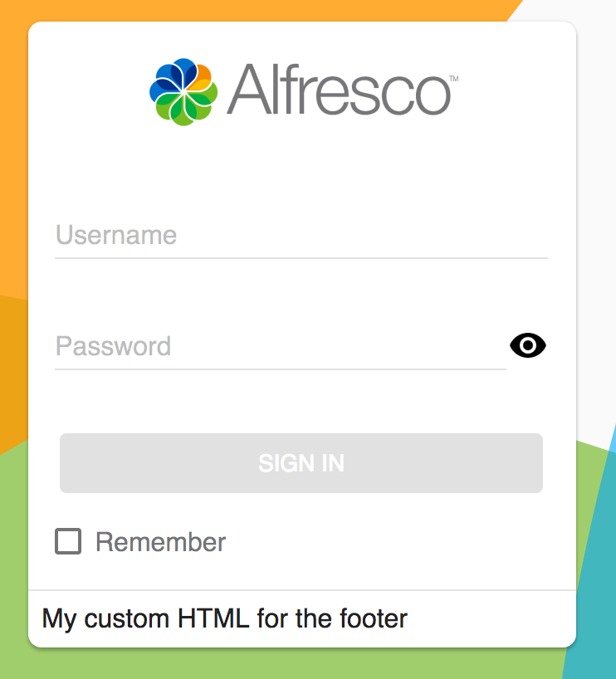This screenshot has height=679, width=616.
Task: Click the Username placeholder text
Action: pos(115,236)
